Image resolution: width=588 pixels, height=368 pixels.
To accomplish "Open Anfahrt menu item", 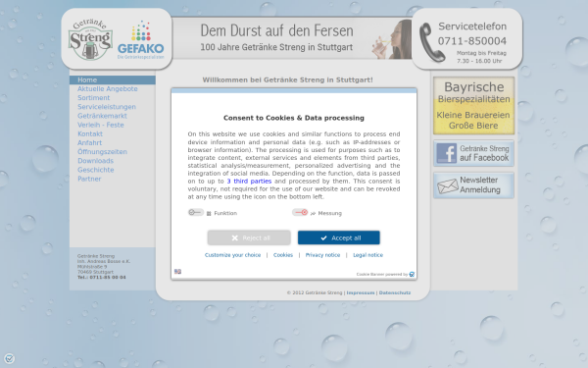I will pos(89,143).
